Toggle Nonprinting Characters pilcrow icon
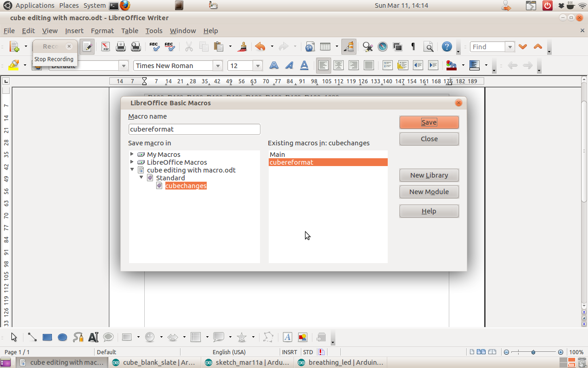This screenshot has width=588, height=368. [413, 46]
